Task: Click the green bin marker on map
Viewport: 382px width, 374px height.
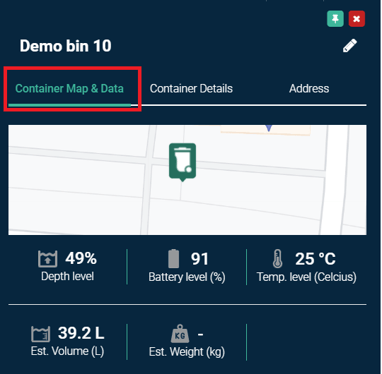Action: click(182, 162)
